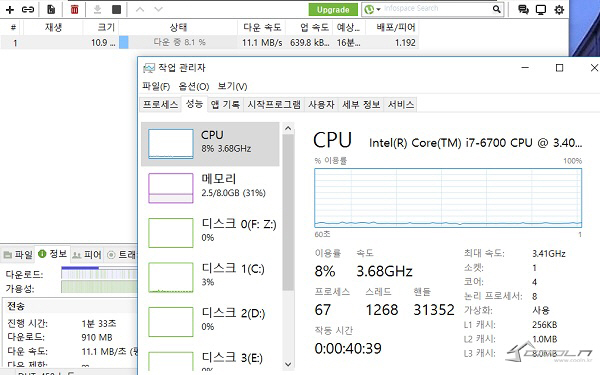Image resolution: width=600 pixels, height=375 pixels.
Task: Sort by 다운 속도 column header
Action: pos(262,27)
